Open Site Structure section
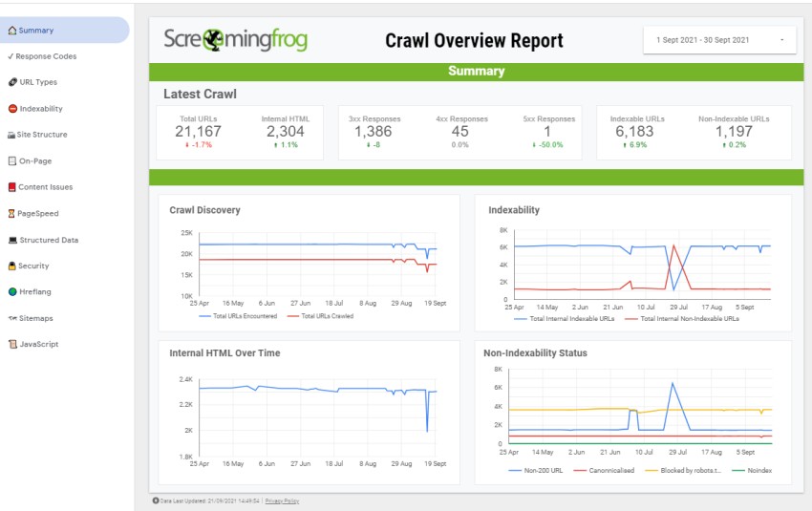Viewport: 812px width, 511px height. 42,135
